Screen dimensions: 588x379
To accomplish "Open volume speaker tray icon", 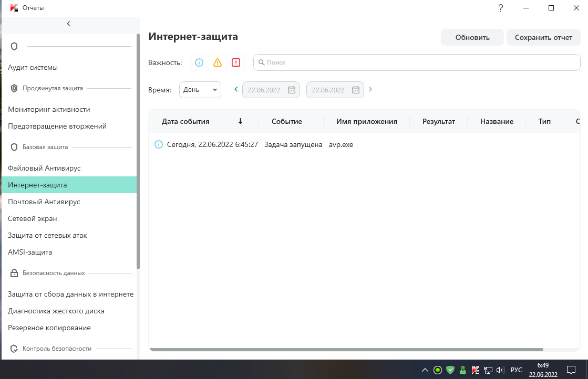I will [x=500, y=370].
